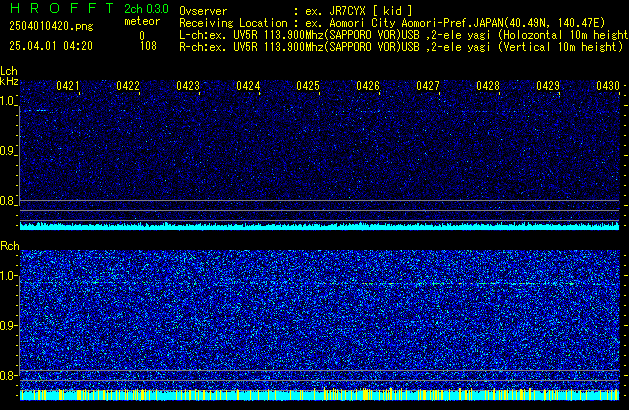Click the Lch cyan signal level strip
This screenshot has width=629, height=410.
[x=319, y=226]
